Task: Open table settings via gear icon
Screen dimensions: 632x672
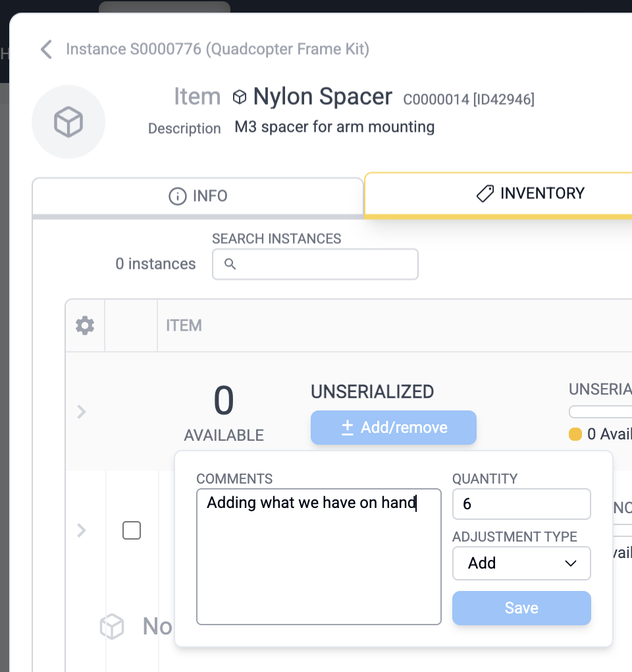Action: click(85, 325)
